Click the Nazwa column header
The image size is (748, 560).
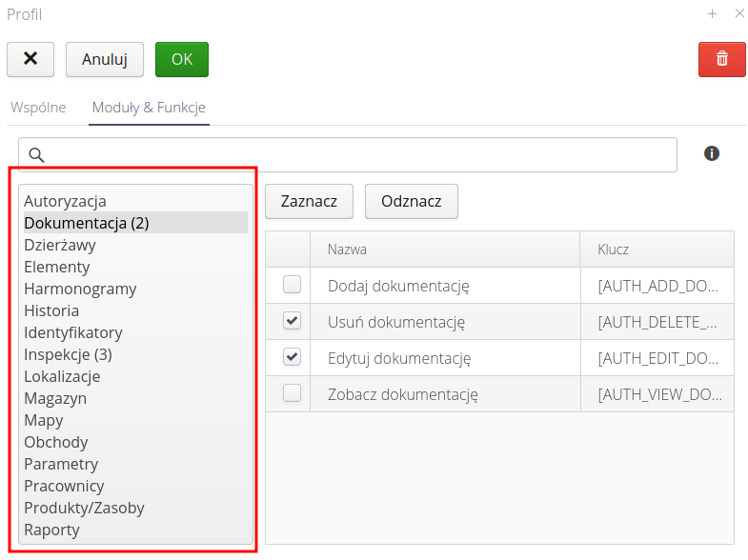tap(348, 250)
